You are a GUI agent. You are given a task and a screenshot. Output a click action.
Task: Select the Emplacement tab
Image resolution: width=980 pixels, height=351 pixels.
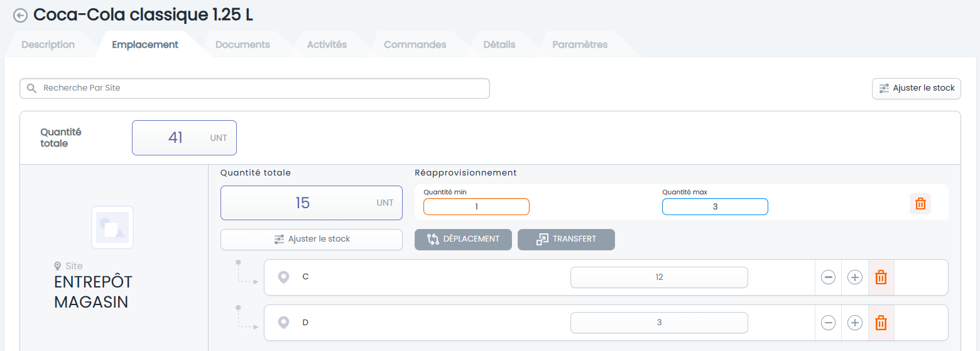[145, 45]
